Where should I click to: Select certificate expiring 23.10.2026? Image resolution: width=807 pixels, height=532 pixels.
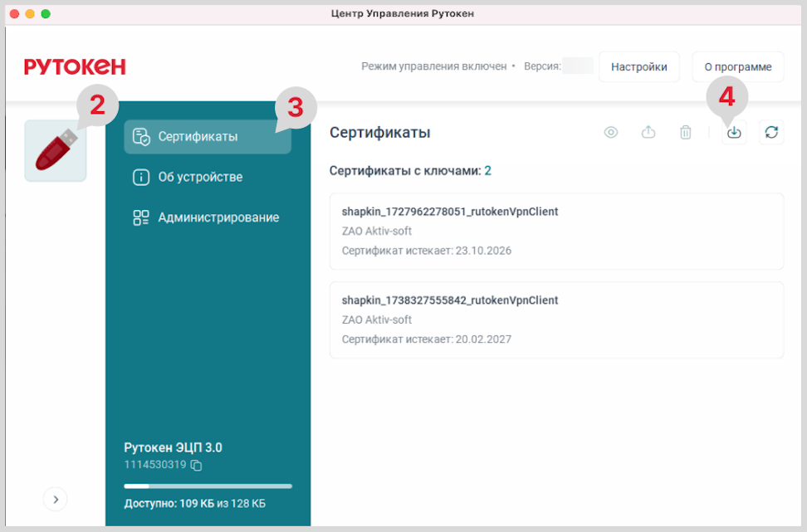[556, 232]
